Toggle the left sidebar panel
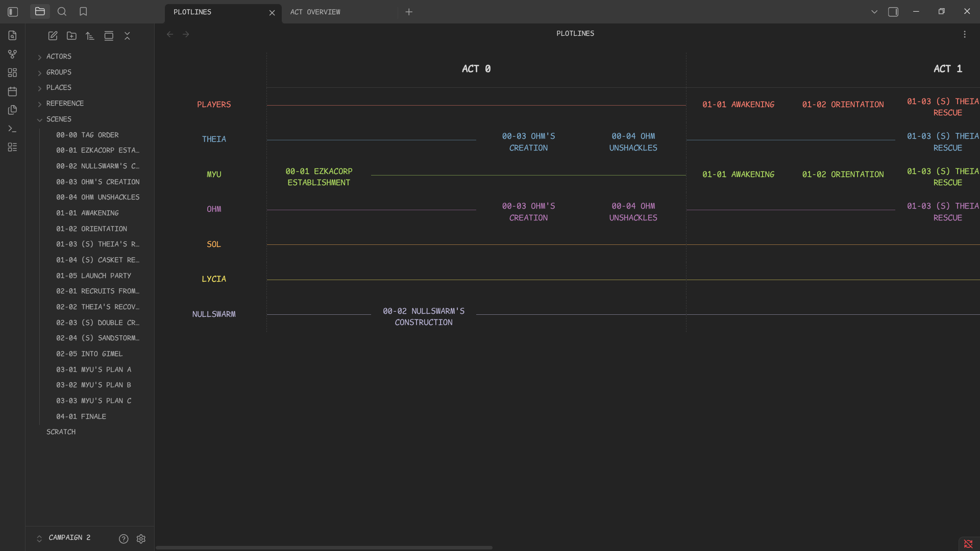The width and height of the screenshot is (980, 551). point(13,12)
